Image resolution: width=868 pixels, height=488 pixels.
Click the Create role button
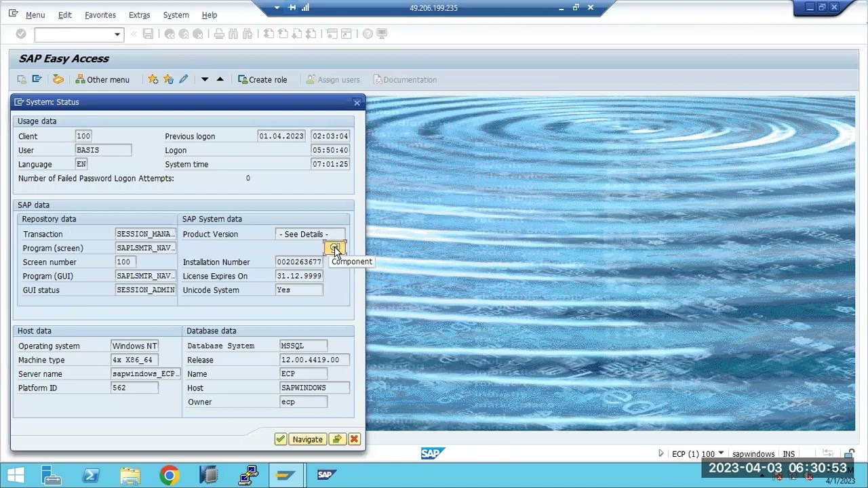(262, 79)
